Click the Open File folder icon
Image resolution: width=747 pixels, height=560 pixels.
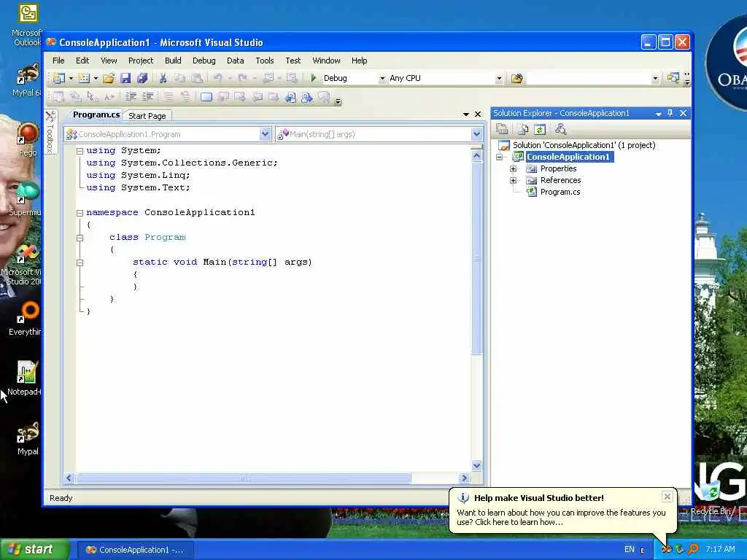pyautogui.click(x=109, y=78)
